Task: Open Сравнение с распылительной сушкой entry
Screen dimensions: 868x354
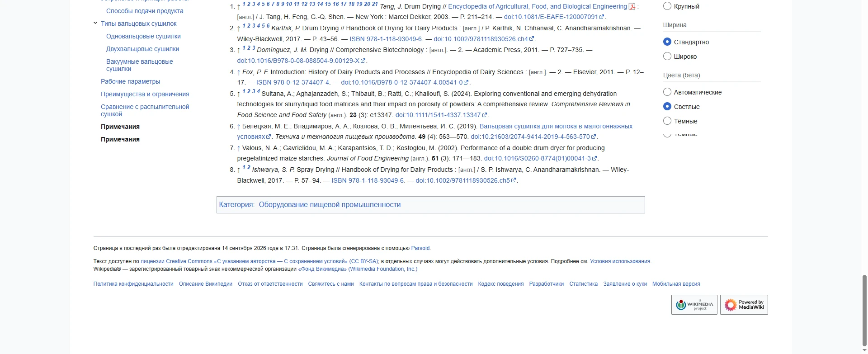Action: [x=145, y=110]
